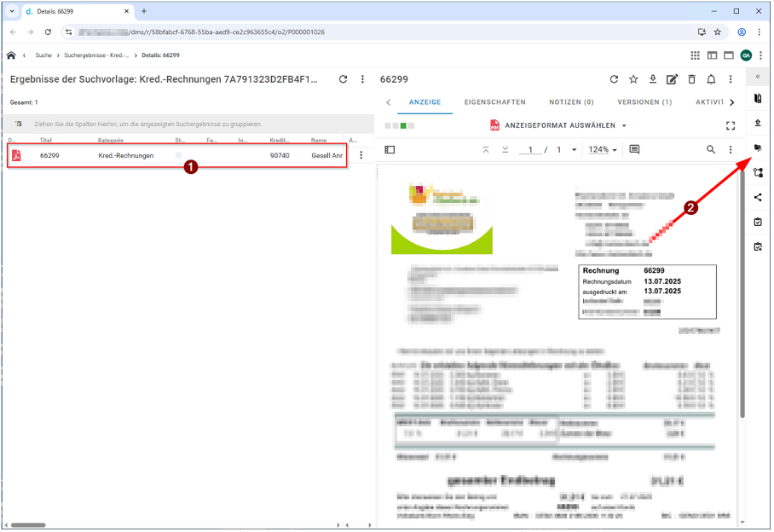Click the icon the red arrow points to
Image resolution: width=774 pixels, height=532 pixels.
click(758, 147)
